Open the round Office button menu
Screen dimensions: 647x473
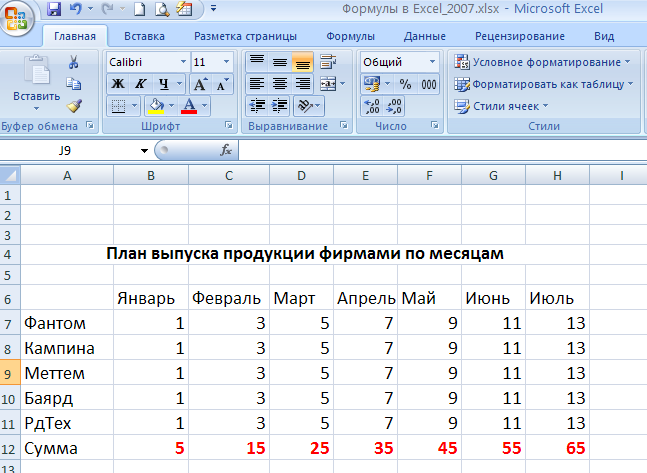(x=17, y=18)
